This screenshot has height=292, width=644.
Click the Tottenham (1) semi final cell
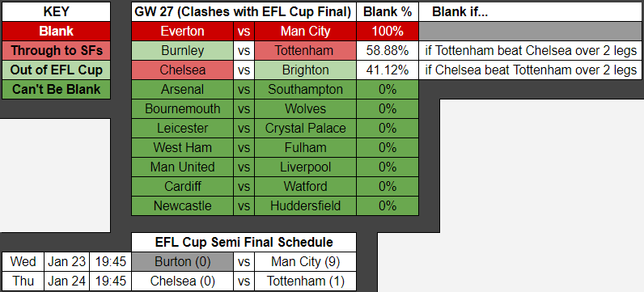pyautogui.click(x=305, y=281)
